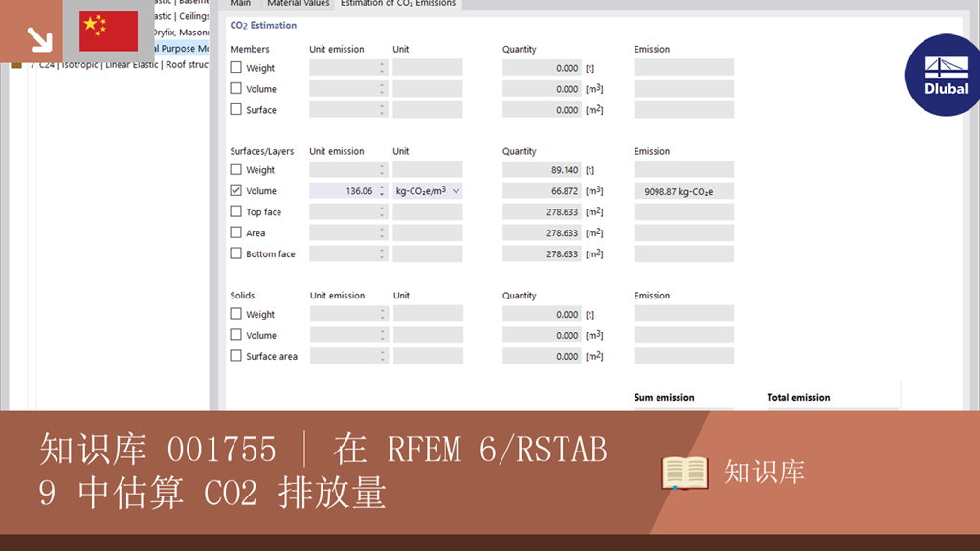
Task: Click the Chinese flag icon
Action: [x=109, y=32]
